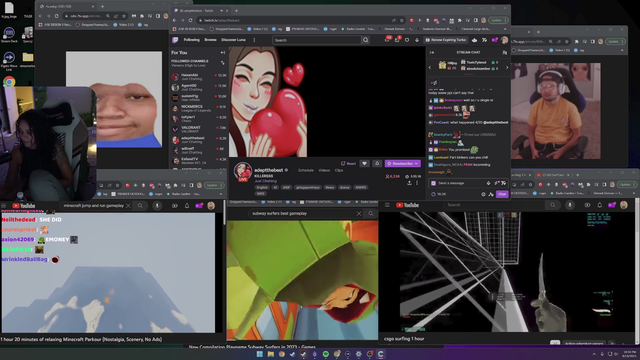Click the 1 hour 20 minutes Minecraft Parkour title
Viewport: 640px width, 360px height.
pos(81,339)
